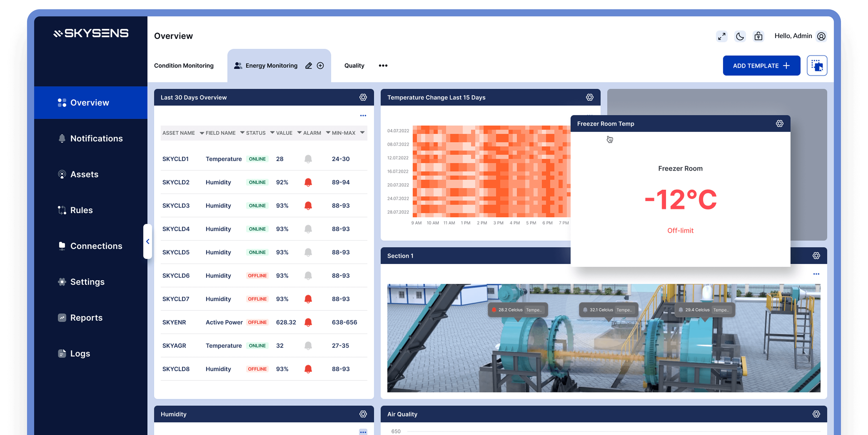Click the plus circle on Energy Monitoring tab
The height and width of the screenshot is (435, 868).
(x=320, y=65)
